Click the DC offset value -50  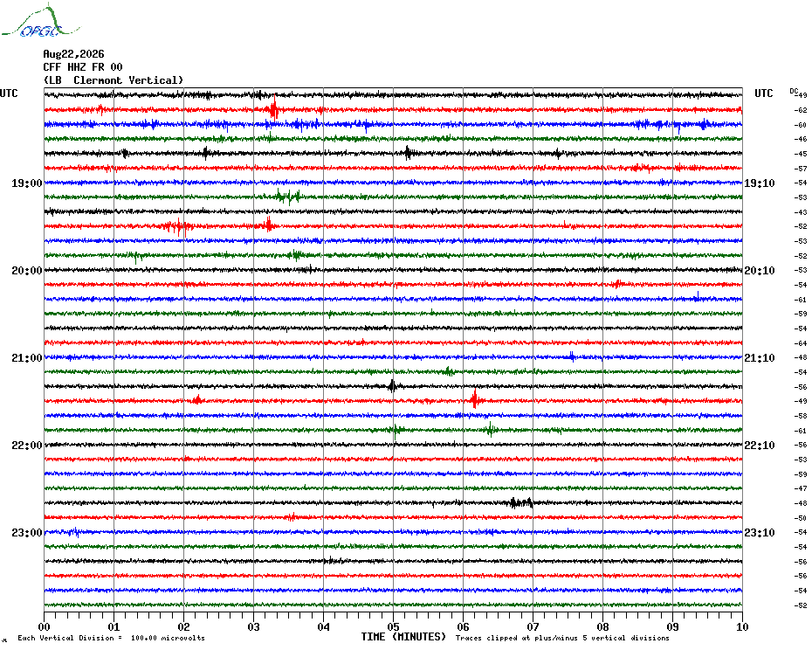[x=801, y=518]
